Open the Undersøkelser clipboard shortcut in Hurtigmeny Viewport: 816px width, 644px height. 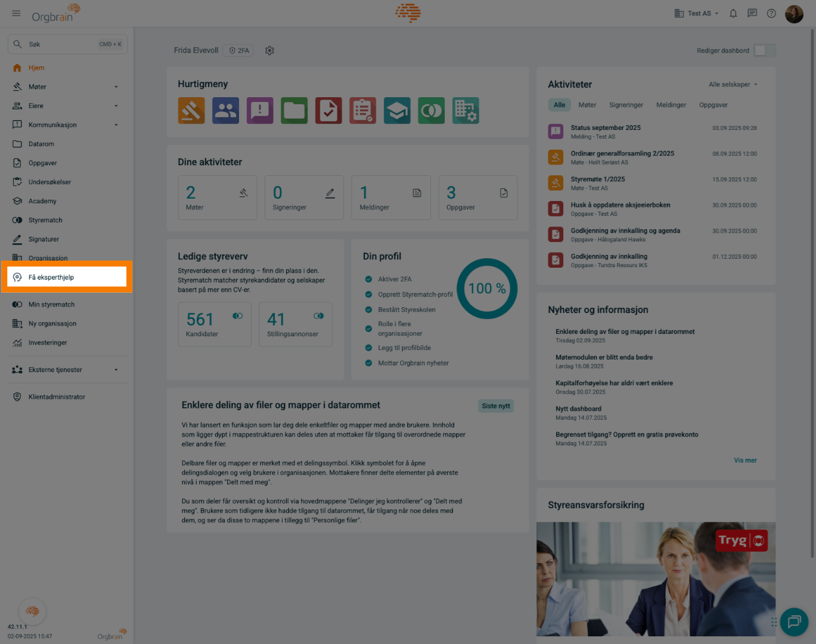363,110
